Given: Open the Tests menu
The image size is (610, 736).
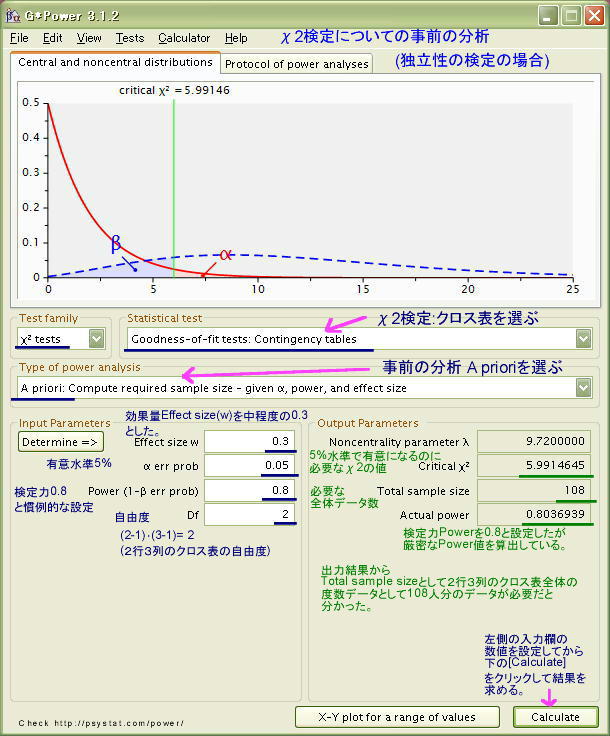Looking at the screenshot, I should tap(130, 38).
